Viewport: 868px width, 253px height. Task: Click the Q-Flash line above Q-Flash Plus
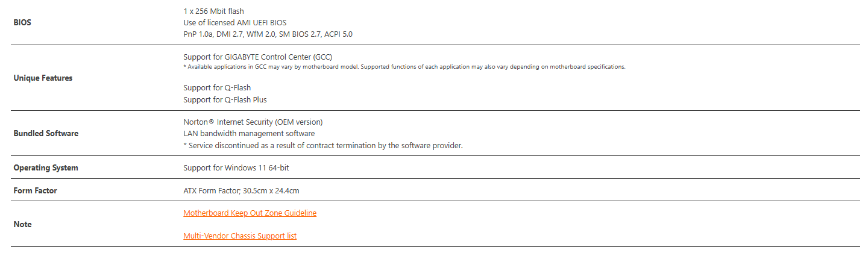(x=217, y=88)
